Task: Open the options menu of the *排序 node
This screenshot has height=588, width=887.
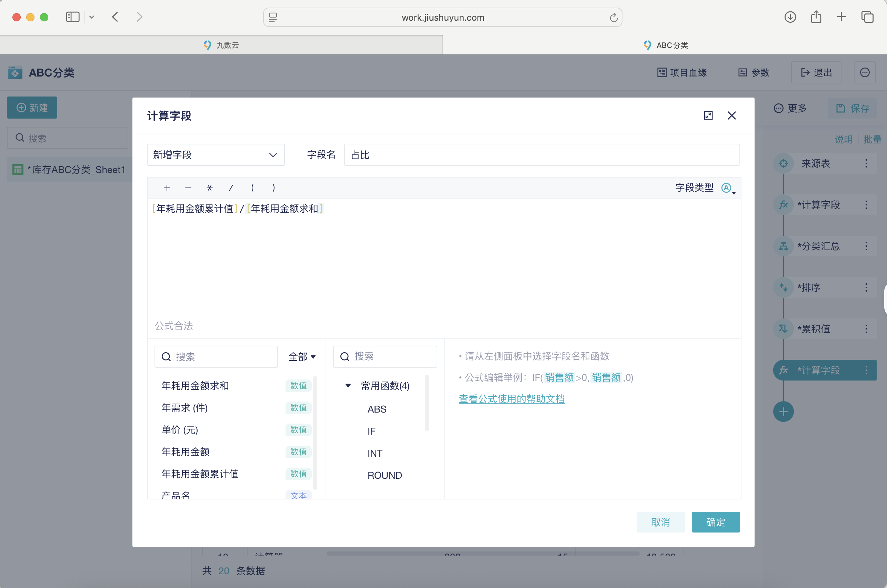Action: pyautogui.click(x=866, y=288)
